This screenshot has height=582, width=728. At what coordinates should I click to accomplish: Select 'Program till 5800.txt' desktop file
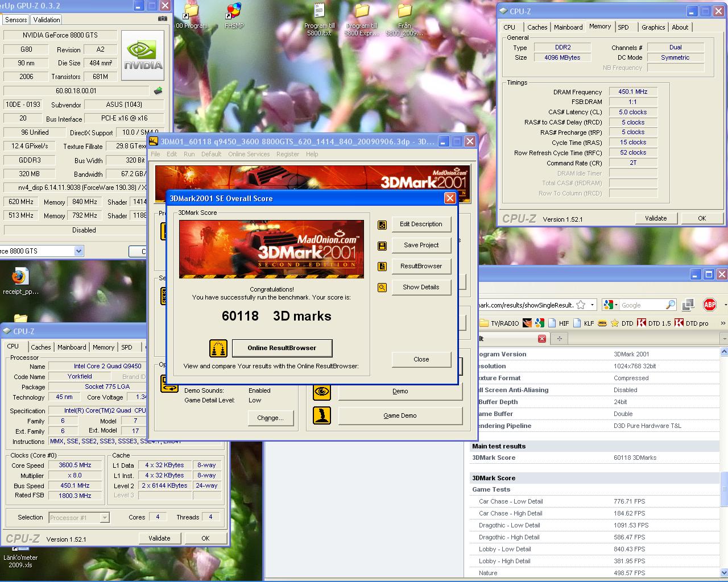coord(320,19)
